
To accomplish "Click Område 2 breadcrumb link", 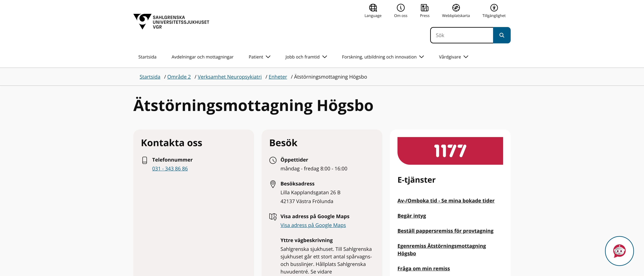I will [179, 77].
